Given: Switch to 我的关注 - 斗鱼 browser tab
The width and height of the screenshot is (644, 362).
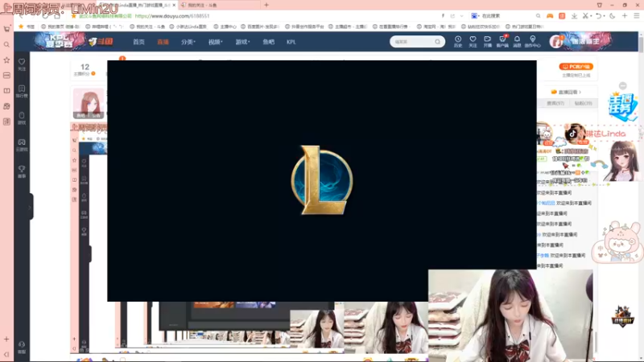Looking at the screenshot, I should (219, 5).
